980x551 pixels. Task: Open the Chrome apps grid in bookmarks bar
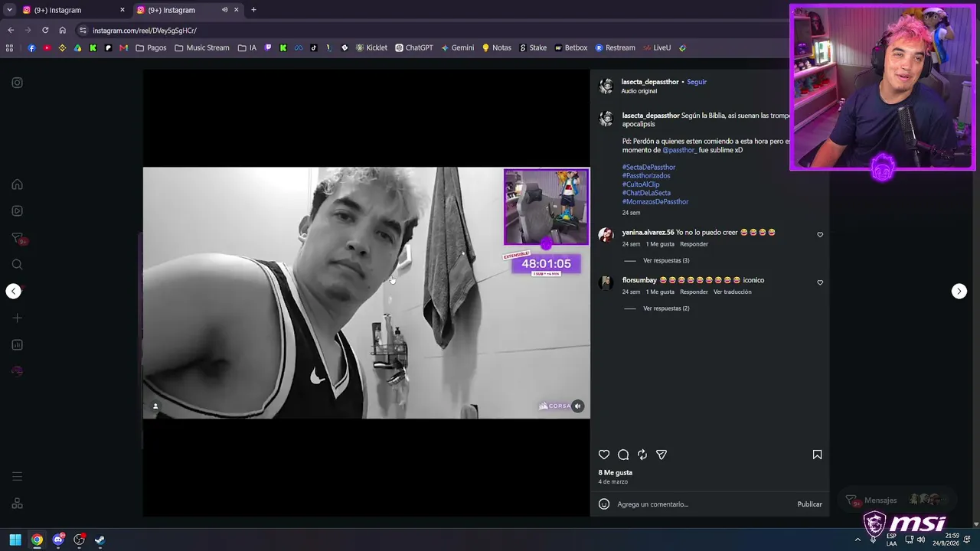coord(9,47)
